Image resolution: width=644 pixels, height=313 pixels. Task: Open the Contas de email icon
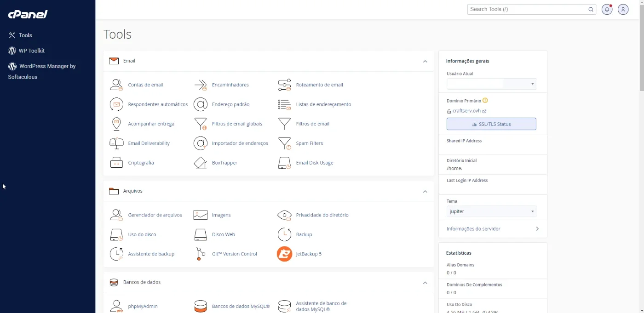pos(116,85)
